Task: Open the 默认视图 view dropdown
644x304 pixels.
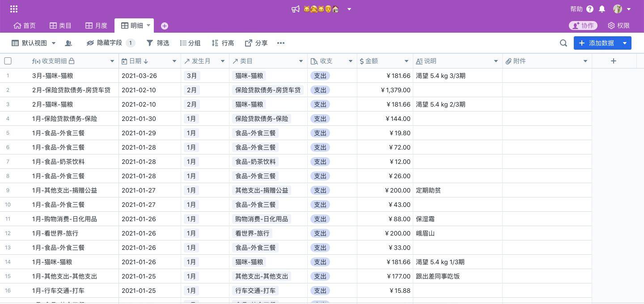Action: point(34,43)
